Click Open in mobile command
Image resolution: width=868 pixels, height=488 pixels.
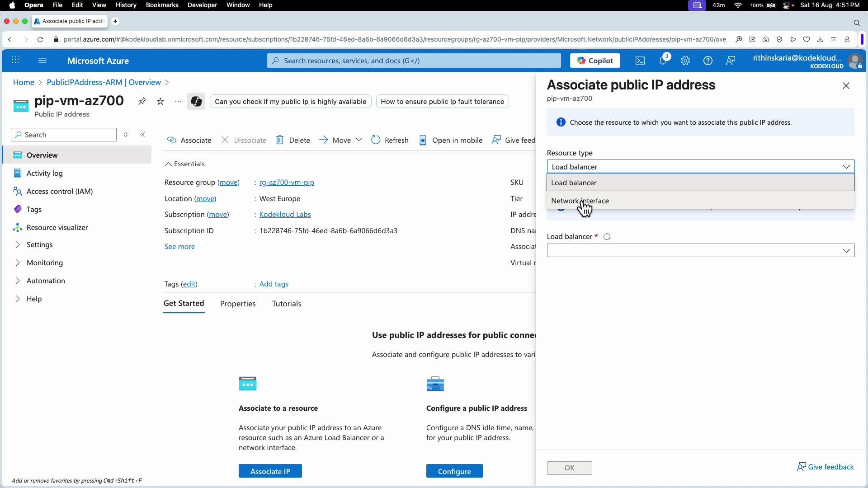451,140
